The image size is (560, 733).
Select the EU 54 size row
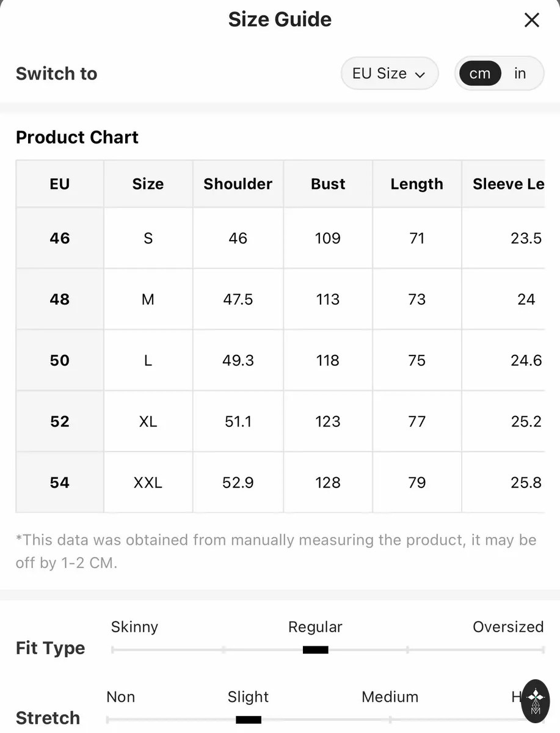point(280,483)
